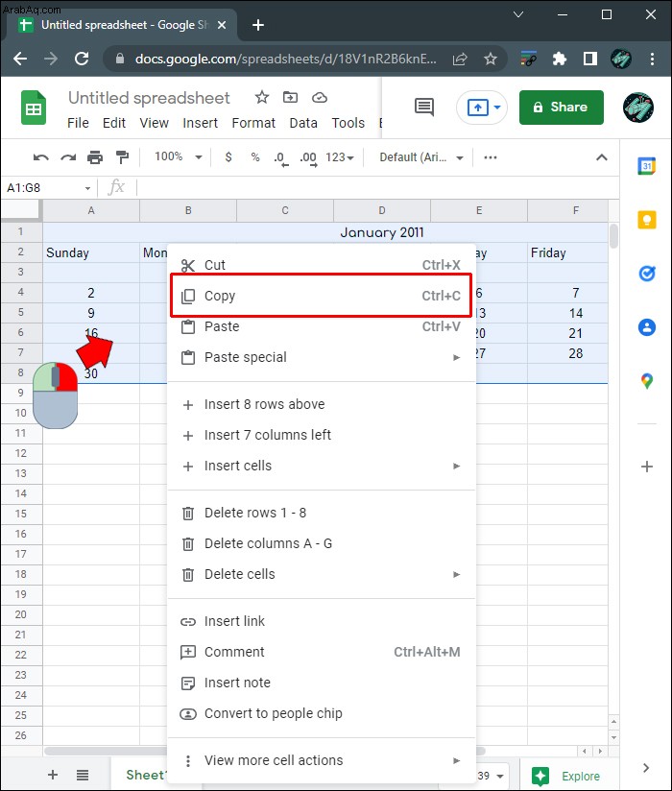Open the Edit menu
The width and height of the screenshot is (672, 791).
(114, 123)
